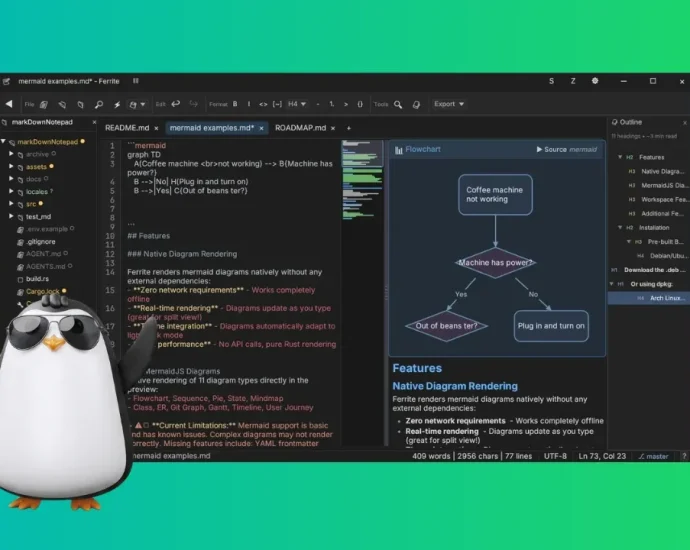The image size is (690, 550).
Task: Open the H4 heading level dropdown
Action: point(297,104)
